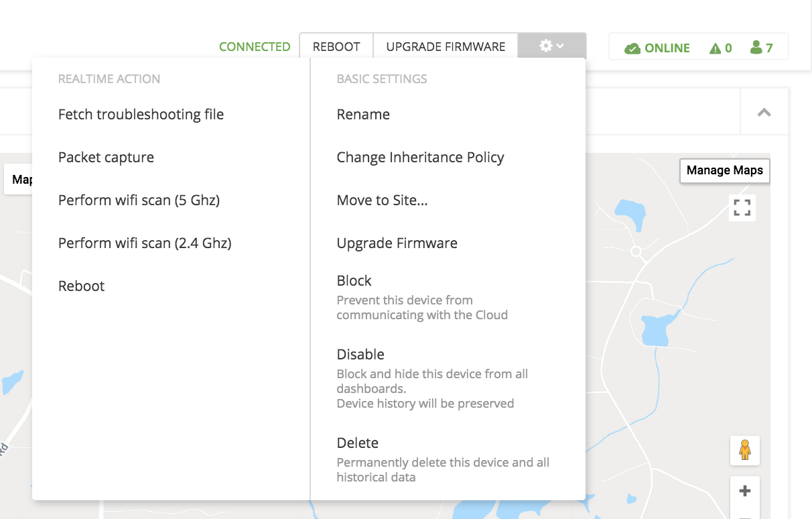This screenshot has width=812, height=519.
Task: Click the REALTIME ACTION section header
Action: tap(109, 78)
